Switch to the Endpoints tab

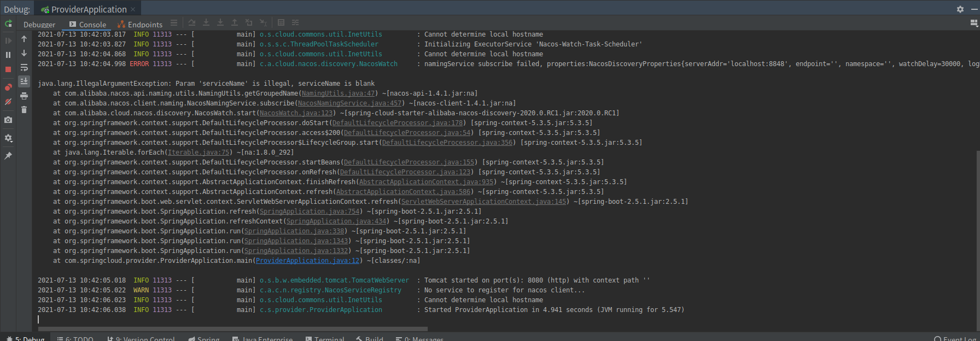pyautogui.click(x=140, y=25)
